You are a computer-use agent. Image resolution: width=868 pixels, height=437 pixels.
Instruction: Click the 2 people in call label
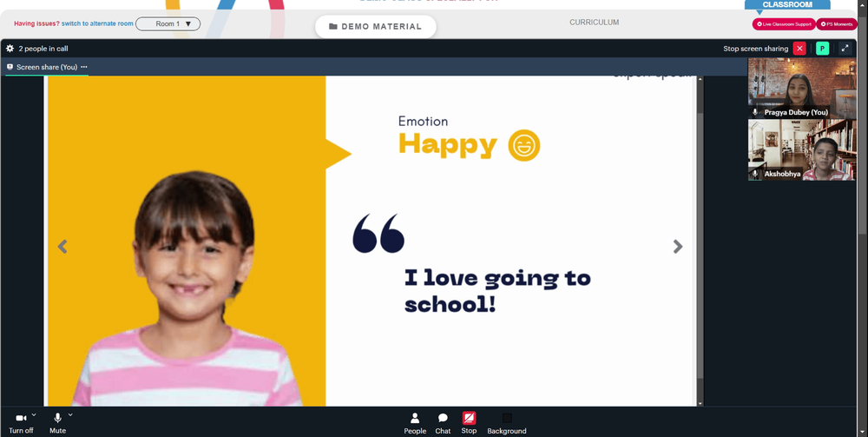pyautogui.click(x=43, y=49)
